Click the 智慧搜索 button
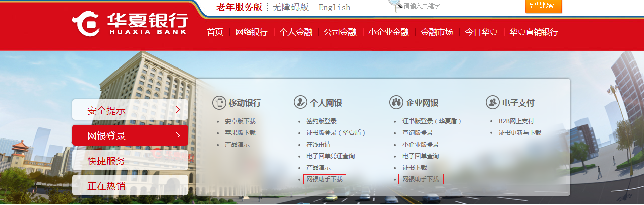The width and height of the screenshot is (644, 205). tap(543, 6)
